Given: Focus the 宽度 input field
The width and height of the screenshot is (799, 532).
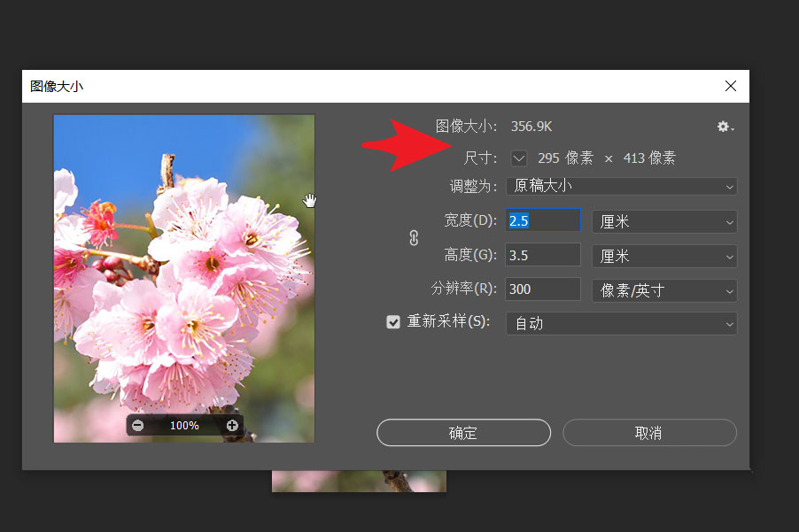Looking at the screenshot, I should pos(543,220).
